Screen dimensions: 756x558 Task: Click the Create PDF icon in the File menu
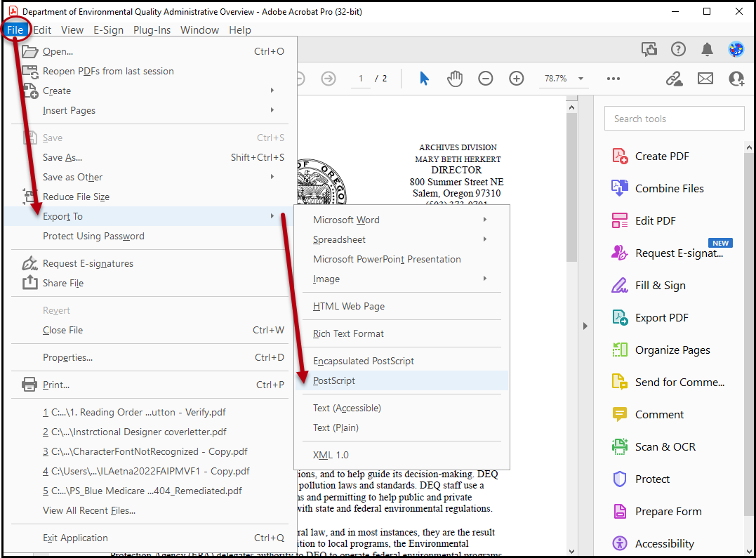(x=30, y=91)
